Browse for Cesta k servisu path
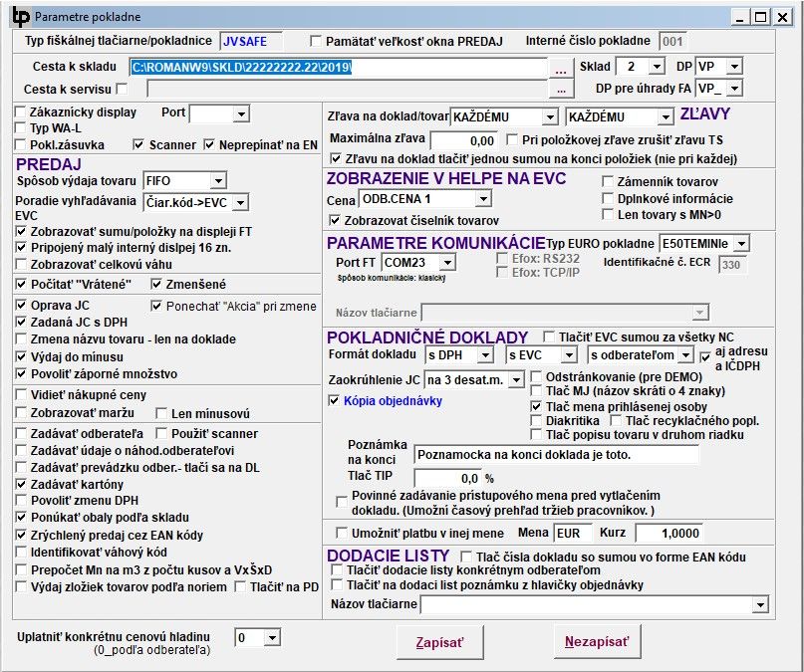Viewport: 804px width, 672px height. coord(561,90)
